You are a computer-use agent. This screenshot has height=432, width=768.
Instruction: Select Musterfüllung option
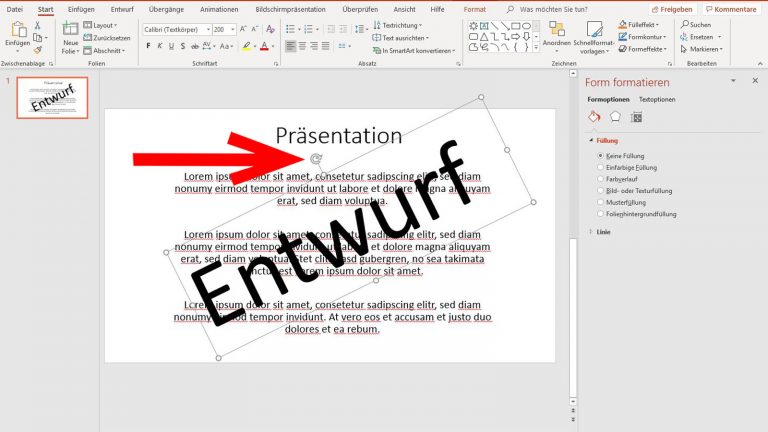[x=621, y=202]
